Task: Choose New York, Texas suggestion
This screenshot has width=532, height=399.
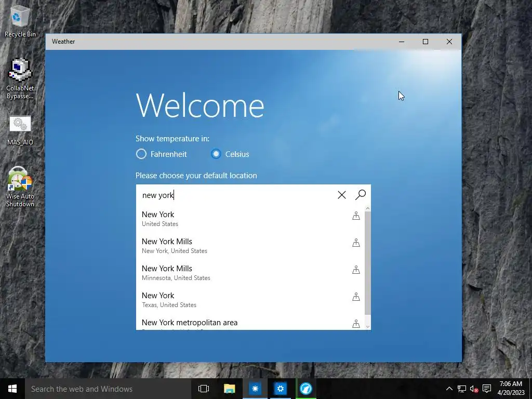Action: (x=250, y=300)
